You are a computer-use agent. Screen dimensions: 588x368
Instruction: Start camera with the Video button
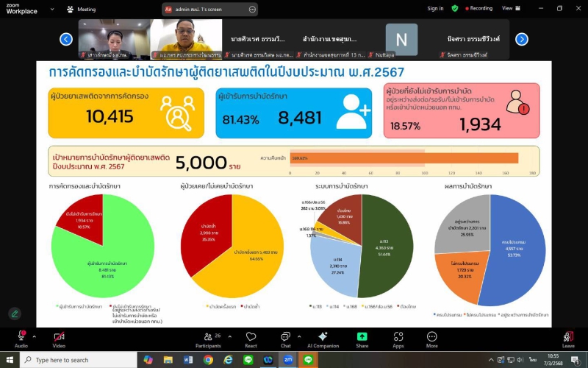(59, 337)
